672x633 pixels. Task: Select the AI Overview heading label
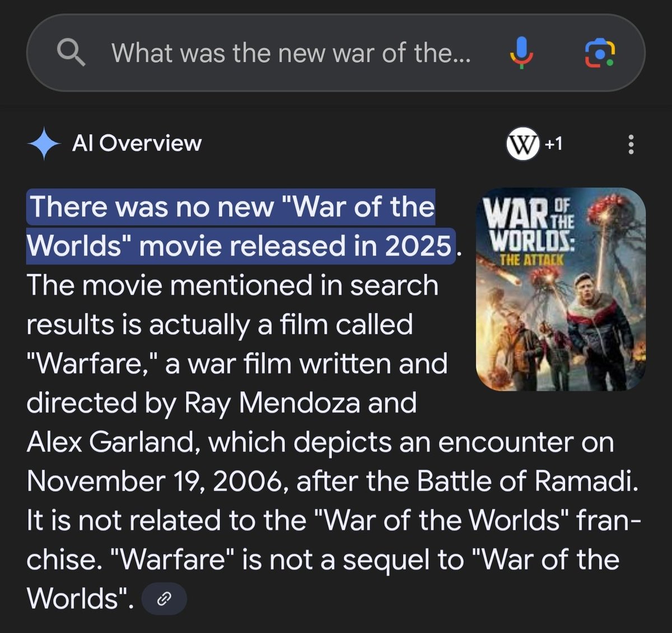pos(137,143)
